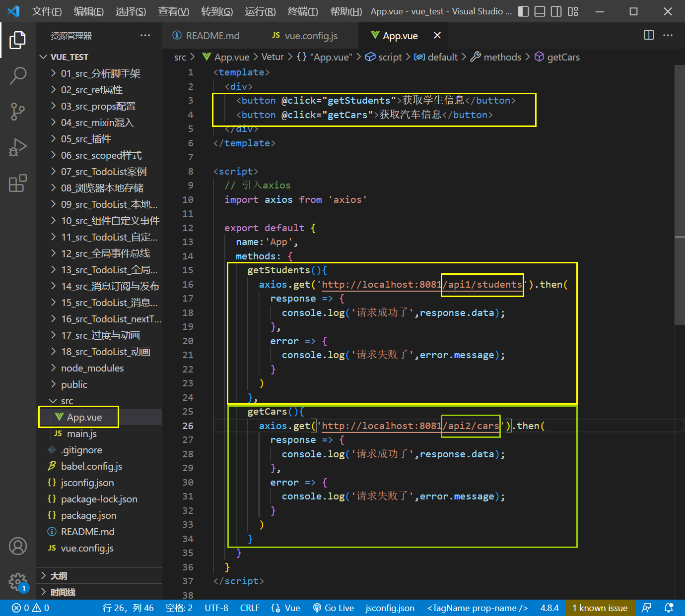Switch to the README.md tab
The height and width of the screenshot is (616, 685).
[x=211, y=36]
